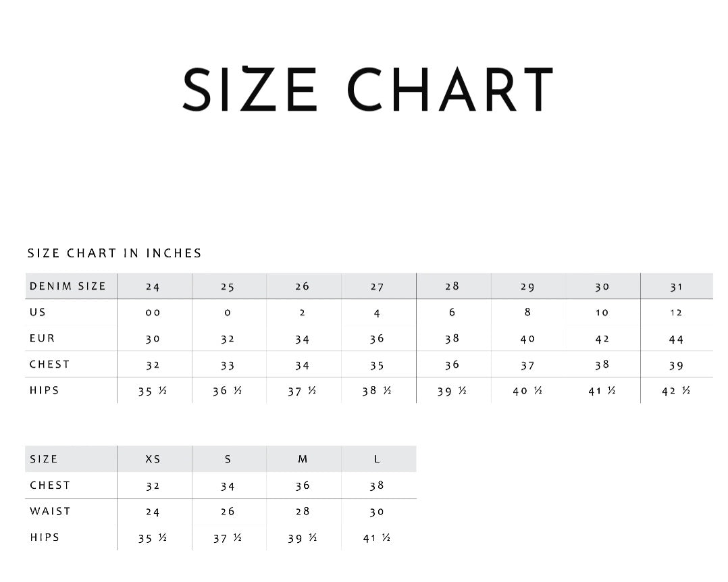Image resolution: width=728 pixels, height=582 pixels.
Task: Select denim size 24 column header
Action: pos(153,287)
